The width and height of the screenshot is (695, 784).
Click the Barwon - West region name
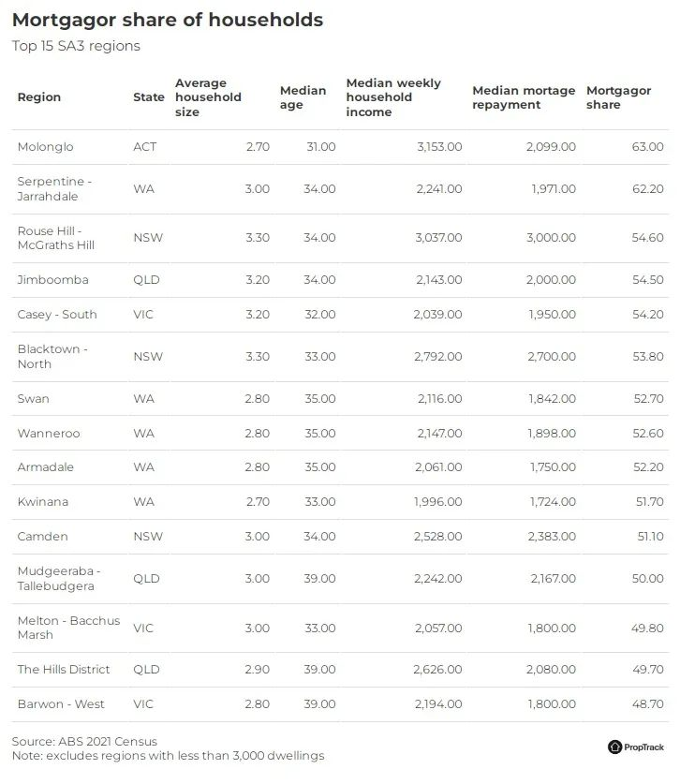coord(61,704)
